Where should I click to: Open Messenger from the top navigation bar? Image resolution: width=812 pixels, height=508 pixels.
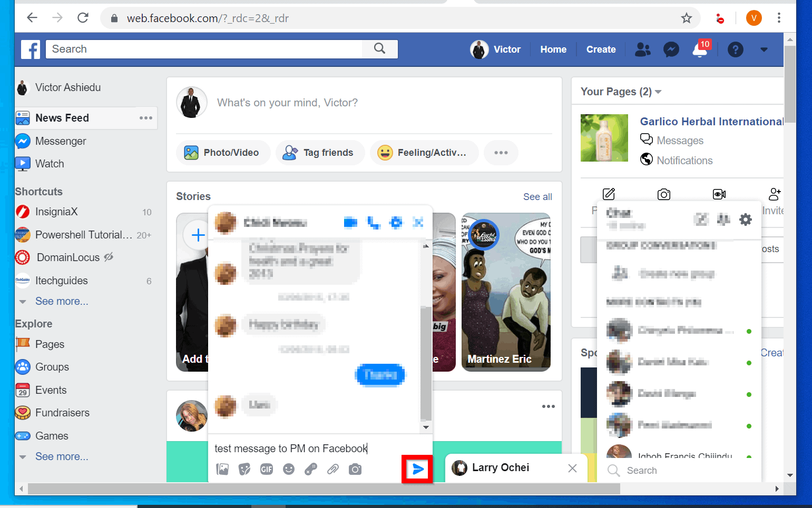pos(671,49)
